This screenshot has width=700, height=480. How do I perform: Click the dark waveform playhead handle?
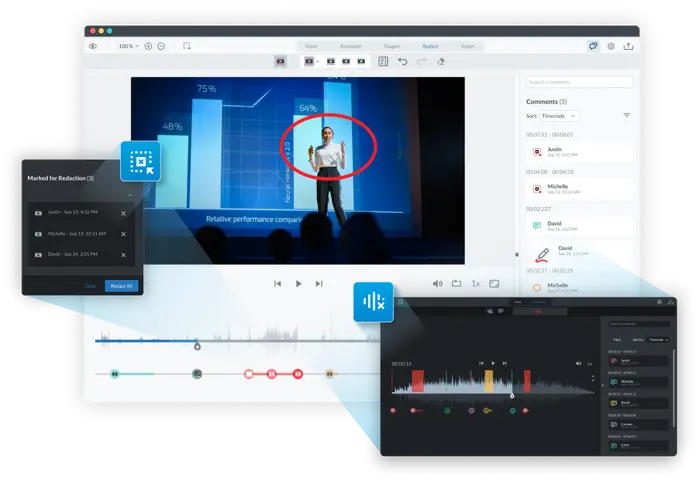pyautogui.click(x=512, y=396)
